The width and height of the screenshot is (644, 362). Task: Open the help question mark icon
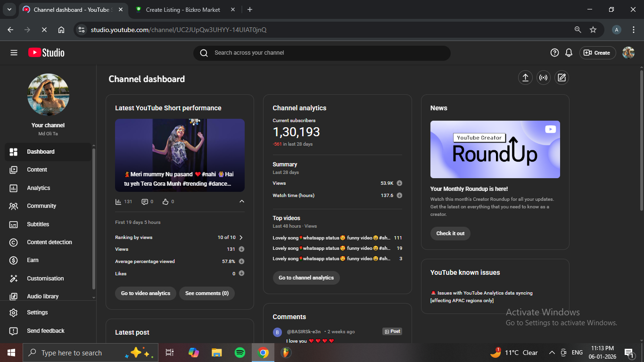click(x=554, y=53)
